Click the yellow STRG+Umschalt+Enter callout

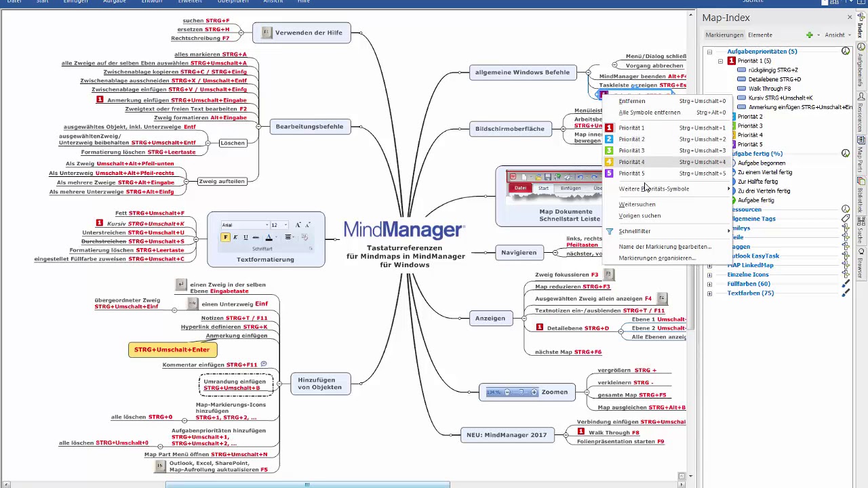pos(172,350)
